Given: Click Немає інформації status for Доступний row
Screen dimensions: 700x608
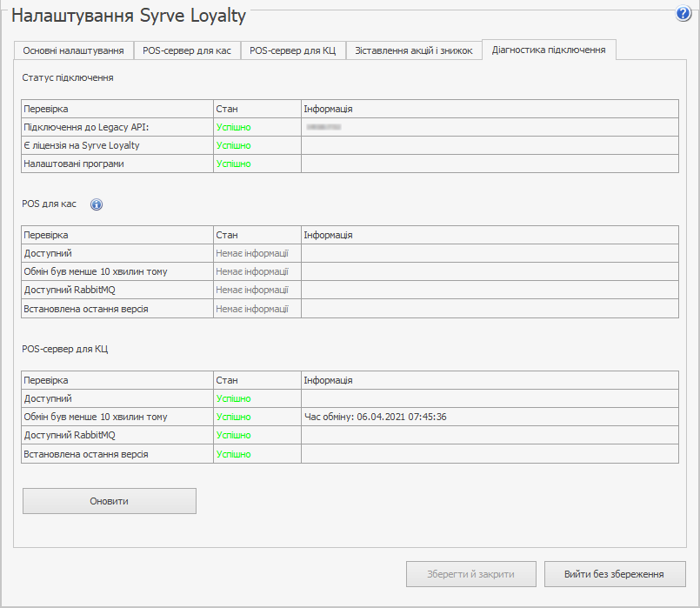Looking at the screenshot, I should tap(252, 254).
